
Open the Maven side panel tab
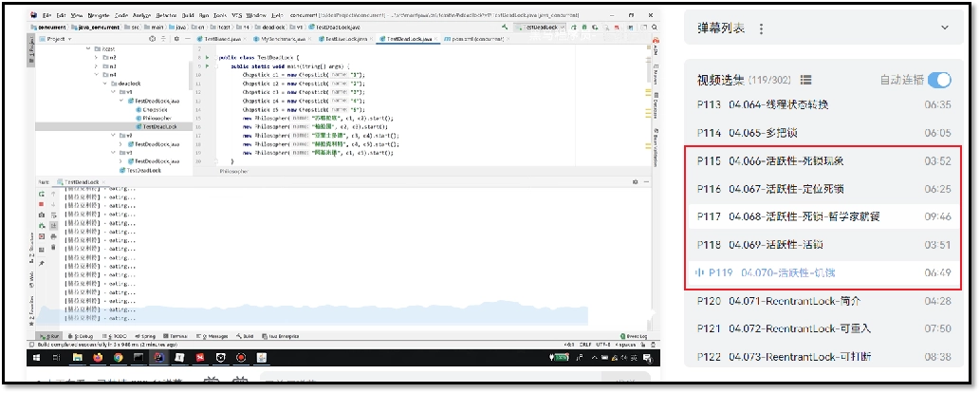(655, 72)
